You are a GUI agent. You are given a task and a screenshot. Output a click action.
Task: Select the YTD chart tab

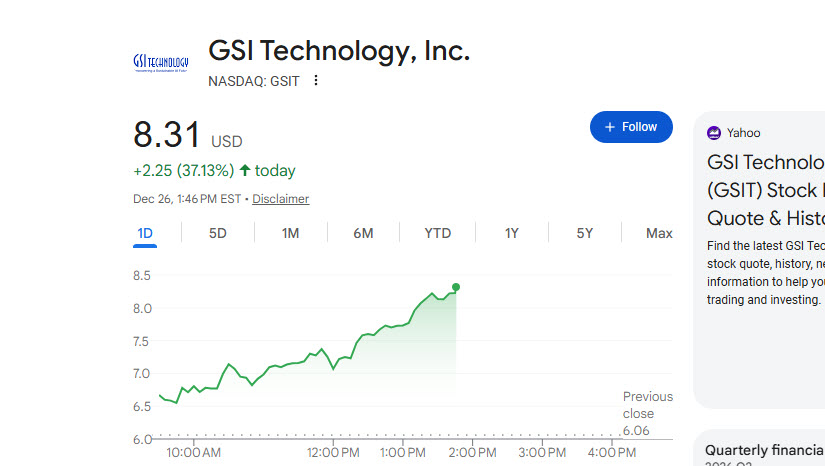[438, 233]
